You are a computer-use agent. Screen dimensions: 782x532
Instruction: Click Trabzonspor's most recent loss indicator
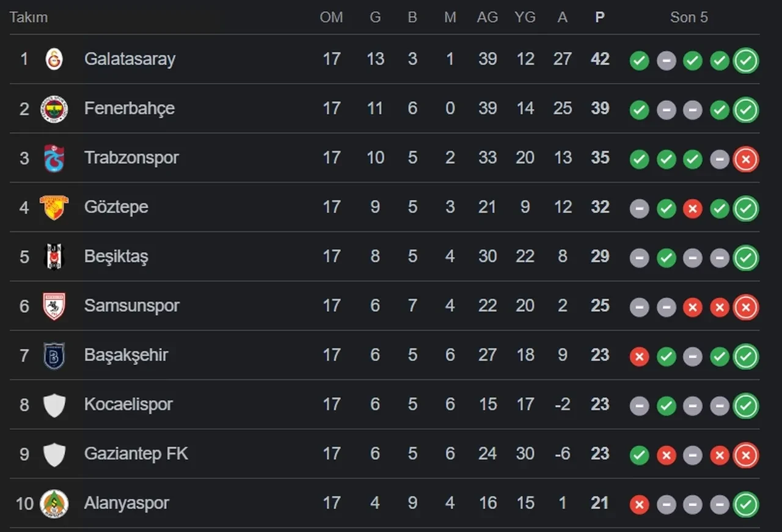click(746, 159)
